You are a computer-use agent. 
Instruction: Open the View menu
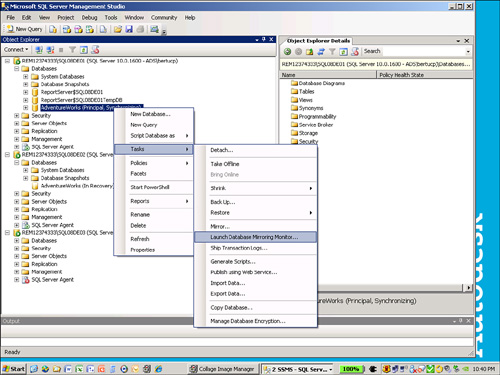coord(44,18)
